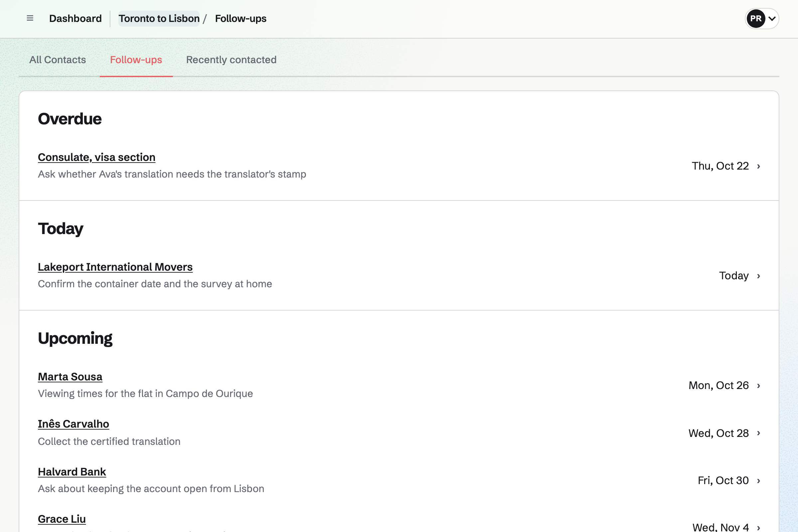Viewport: 798px width, 532px height.
Task: Open Grace Liu contact
Action: pos(62,519)
